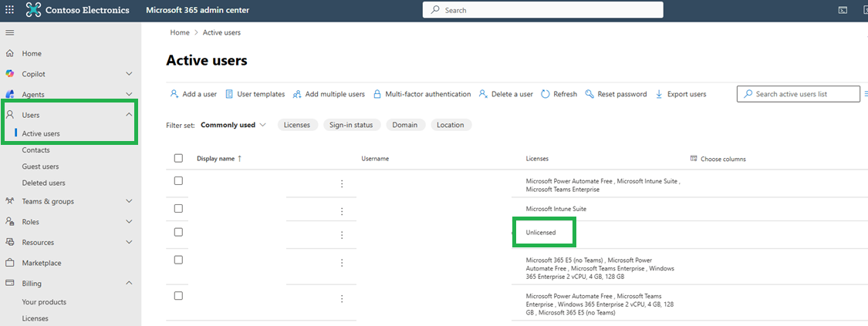
Task: Open the Commonly used filter set dropdown
Action: (x=233, y=125)
